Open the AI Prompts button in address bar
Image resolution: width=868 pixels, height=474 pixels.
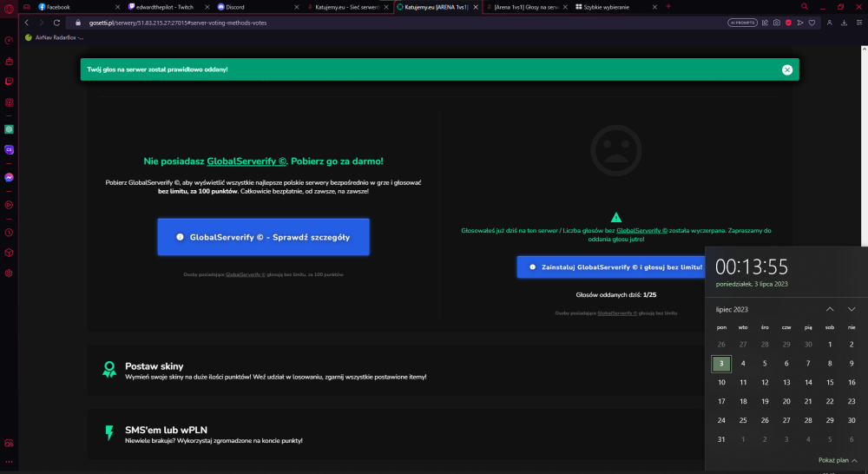point(742,23)
